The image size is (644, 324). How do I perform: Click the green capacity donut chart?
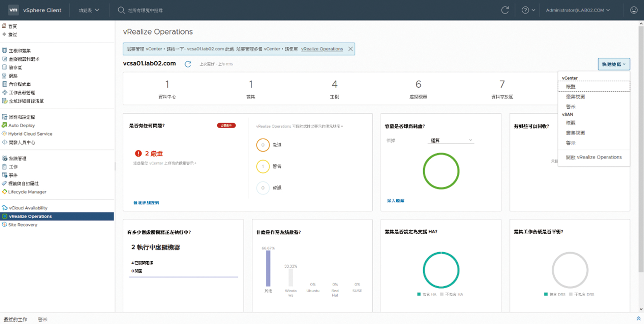tap(441, 171)
